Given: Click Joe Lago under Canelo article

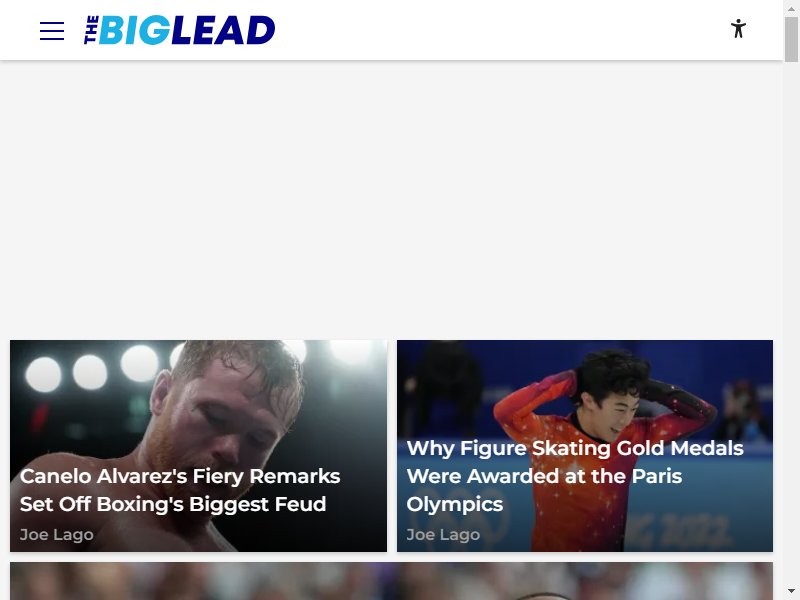Looking at the screenshot, I should coord(57,535).
